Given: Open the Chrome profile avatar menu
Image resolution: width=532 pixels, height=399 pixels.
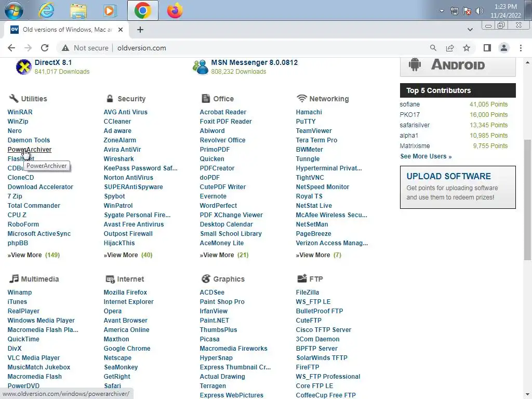Looking at the screenshot, I should pyautogui.click(x=504, y=48).
